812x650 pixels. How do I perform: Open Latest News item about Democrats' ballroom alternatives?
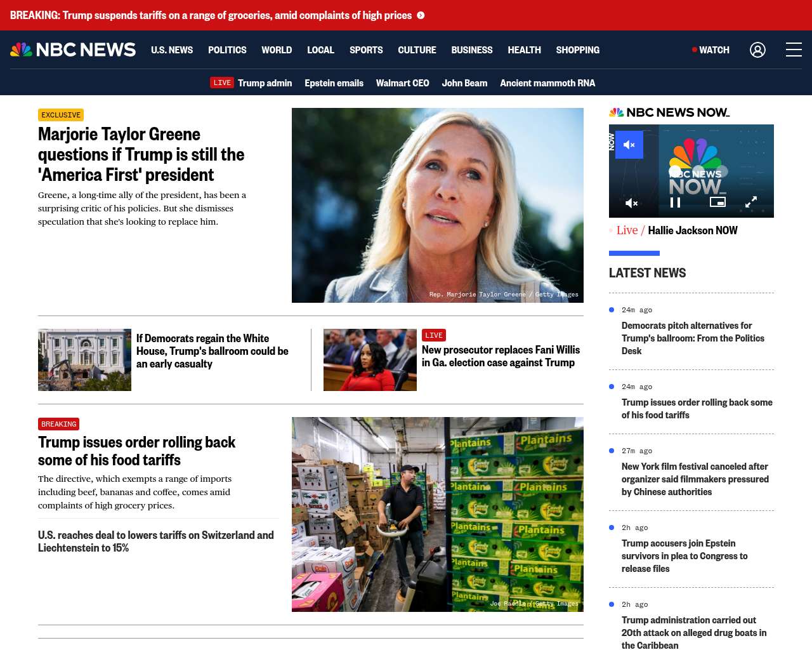point(693,338)
